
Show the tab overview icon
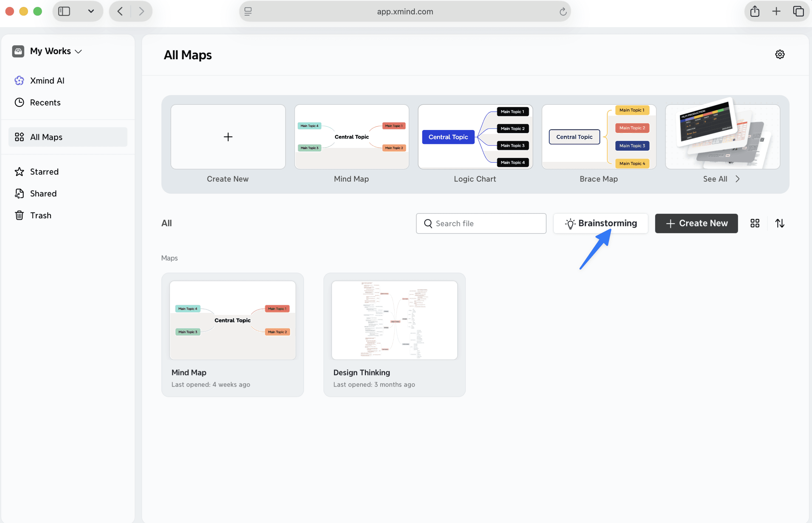798,11
